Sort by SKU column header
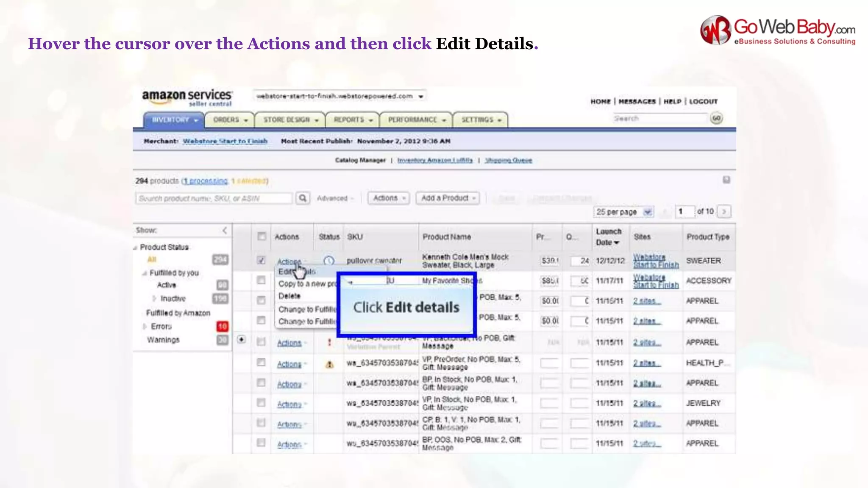This screenshot has width=868, height=488. [x=355, y=237]
